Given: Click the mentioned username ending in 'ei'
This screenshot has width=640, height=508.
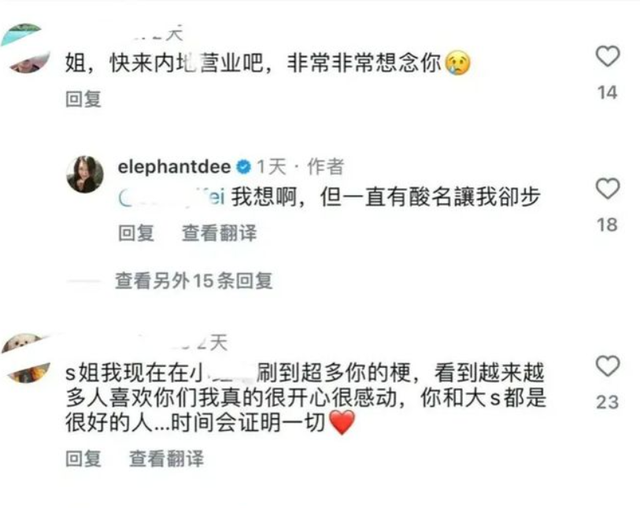Looking at the screenshot, I should 171,197.
